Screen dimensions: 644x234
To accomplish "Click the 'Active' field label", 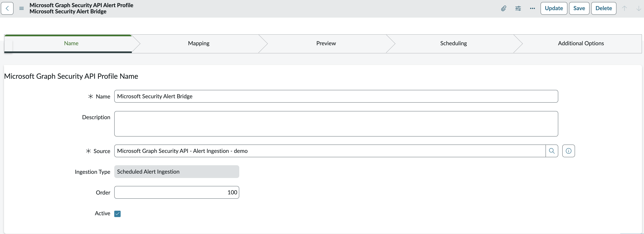I will point(102,213).
